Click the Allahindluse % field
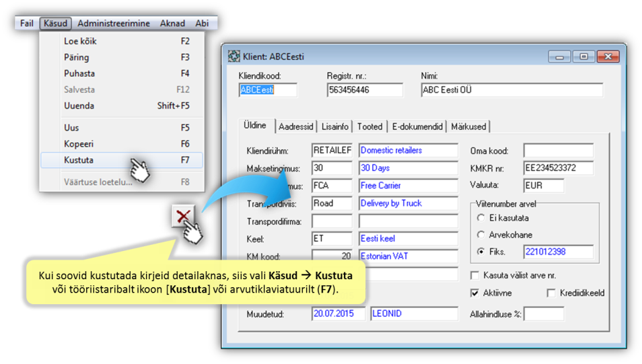Viewport: 642px width, 364px height. pyautogui.click(x=544, y=314)
